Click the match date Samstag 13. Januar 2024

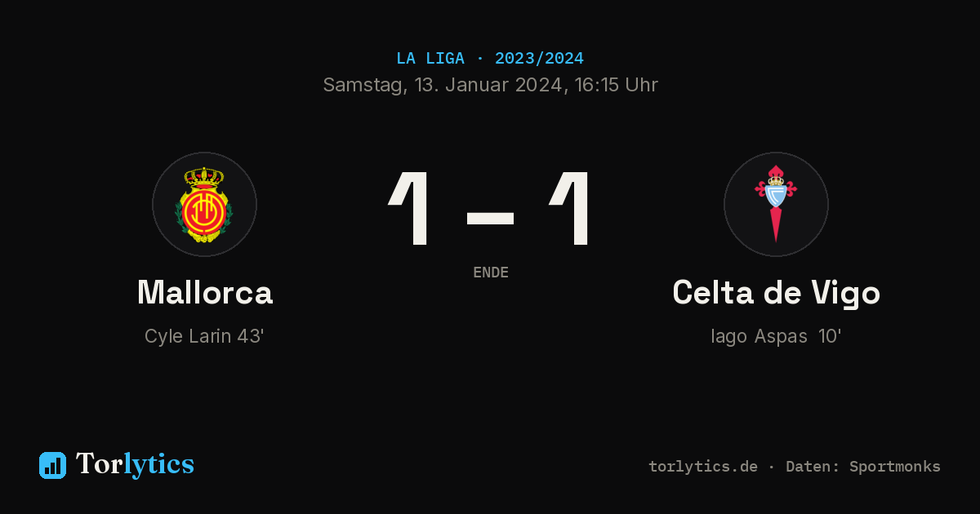point(443,85)
